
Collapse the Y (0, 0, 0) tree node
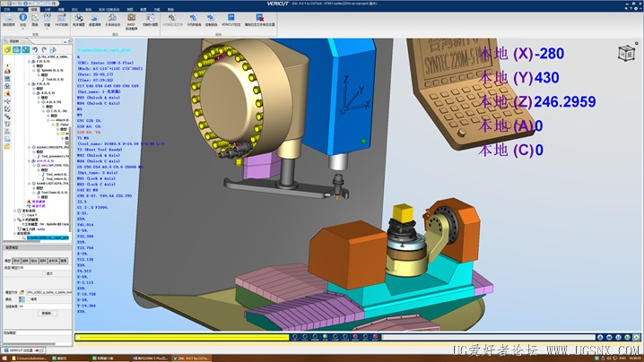point(30,83)
